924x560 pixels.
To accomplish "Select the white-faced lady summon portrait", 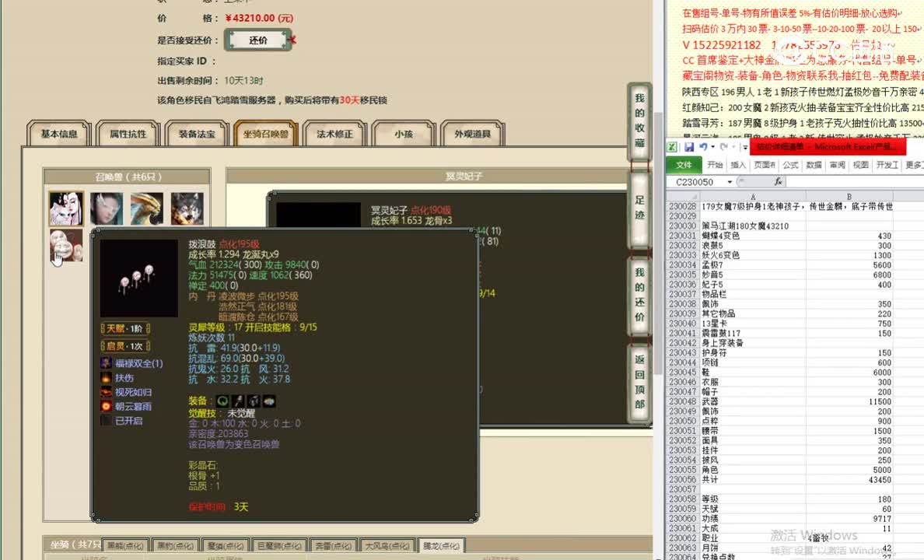I will pyautogui.click(x=66, y=208).
